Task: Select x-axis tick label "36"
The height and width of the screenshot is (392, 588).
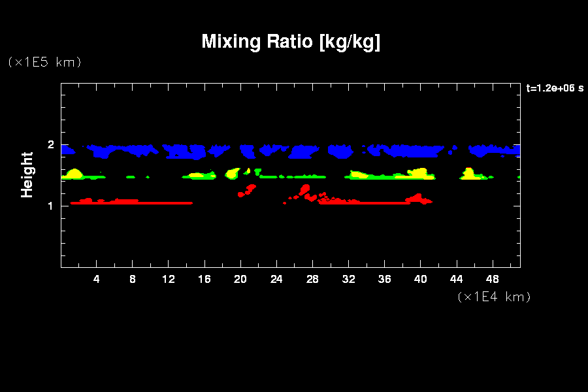Action: coord(384,279)
